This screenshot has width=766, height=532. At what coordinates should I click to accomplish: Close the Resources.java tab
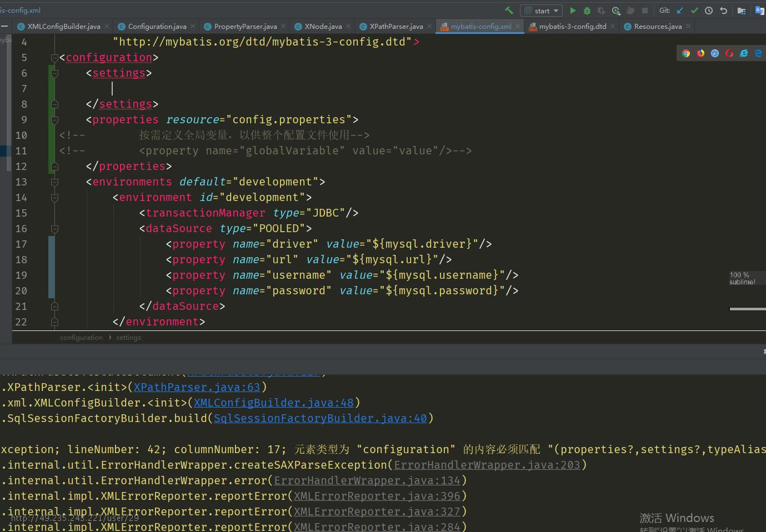point(688,26)
